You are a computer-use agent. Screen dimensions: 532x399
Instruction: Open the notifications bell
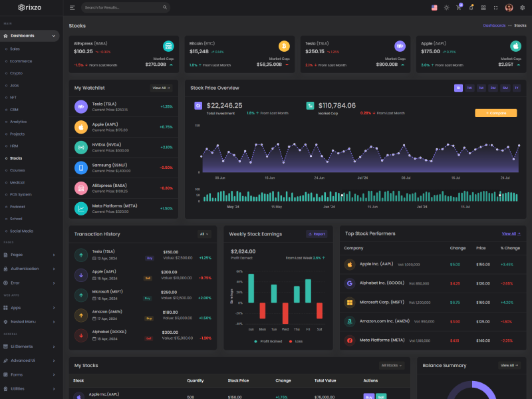click(471, 7)
